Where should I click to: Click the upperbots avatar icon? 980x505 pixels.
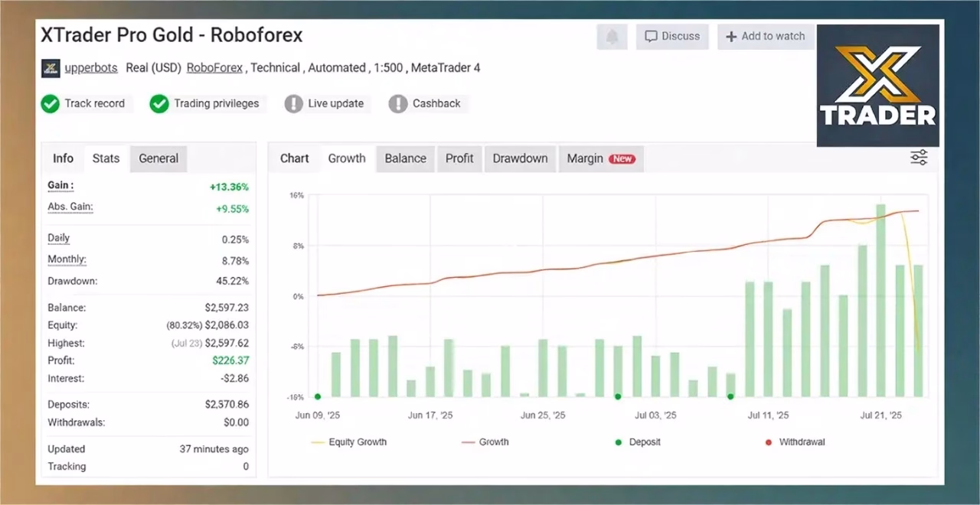click(51, 68)
